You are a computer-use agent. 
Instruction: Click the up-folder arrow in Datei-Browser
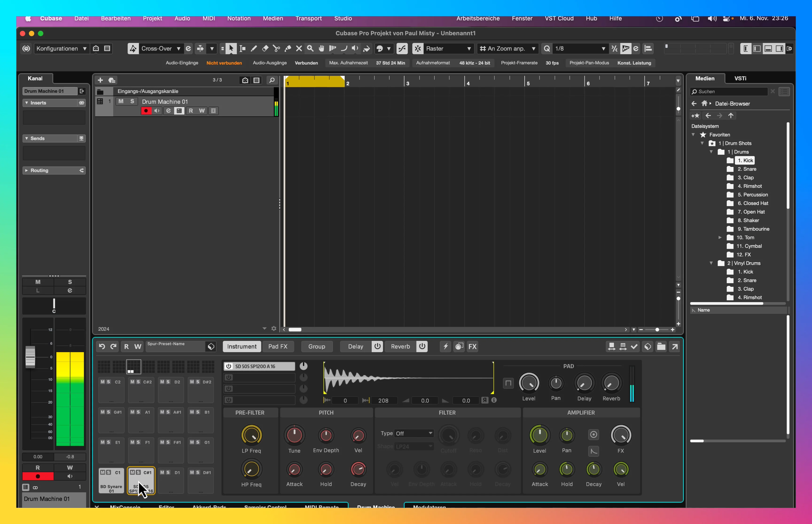pos(731,116)
